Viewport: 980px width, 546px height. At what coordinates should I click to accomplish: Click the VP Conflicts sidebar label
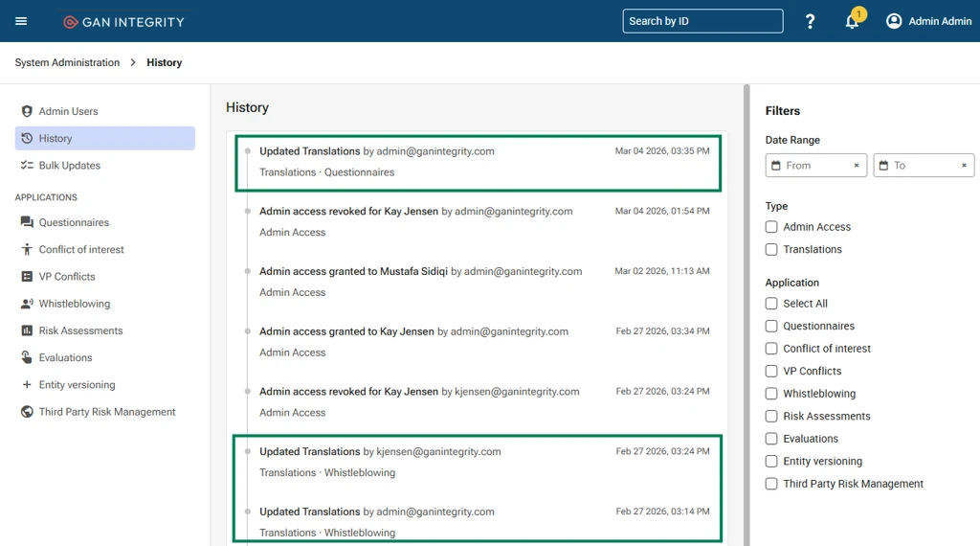(x=67, y=277)
